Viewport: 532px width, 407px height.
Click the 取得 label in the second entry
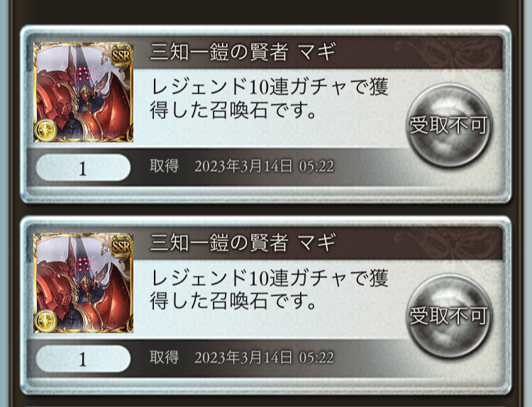(165, 357)
